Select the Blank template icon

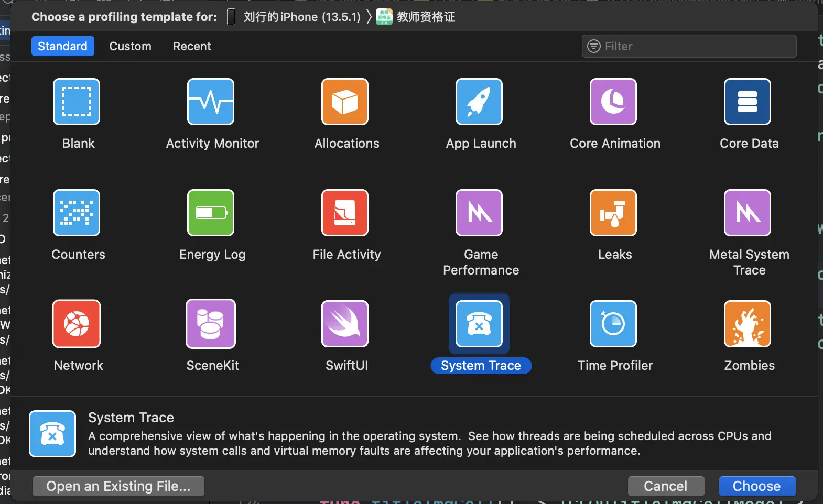[77, 102]
